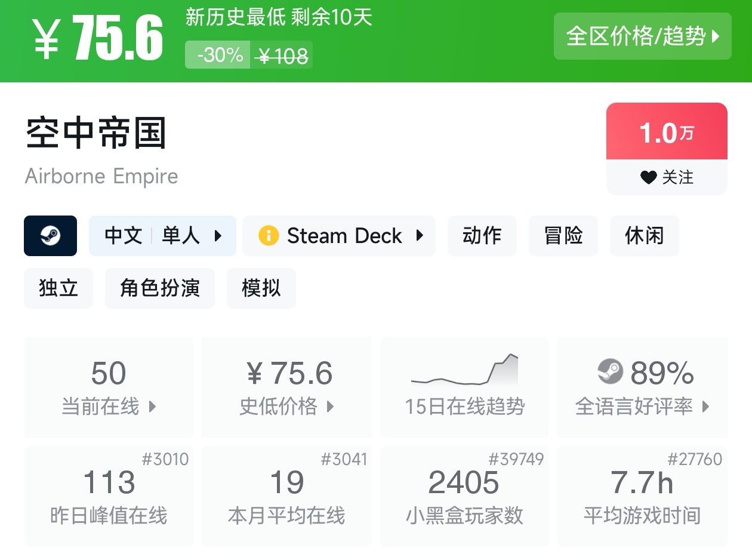The image size is (752, 560).
Task: Toggle follow with the 关注 button
Action: click(667, 177)
